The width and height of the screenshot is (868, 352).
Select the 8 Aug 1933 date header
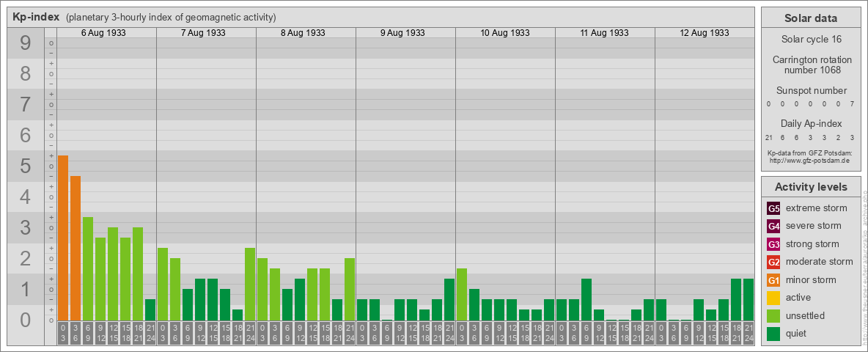pos(303,33)
